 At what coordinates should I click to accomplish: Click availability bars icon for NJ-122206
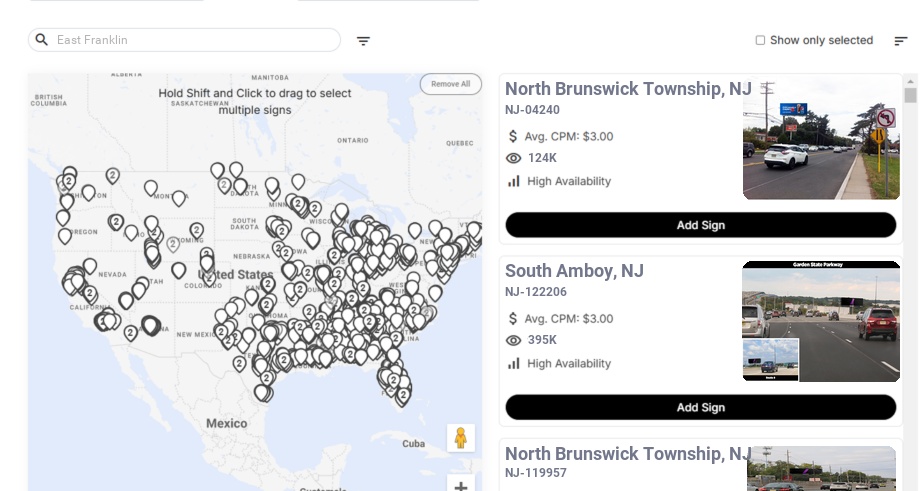point(514,363)
